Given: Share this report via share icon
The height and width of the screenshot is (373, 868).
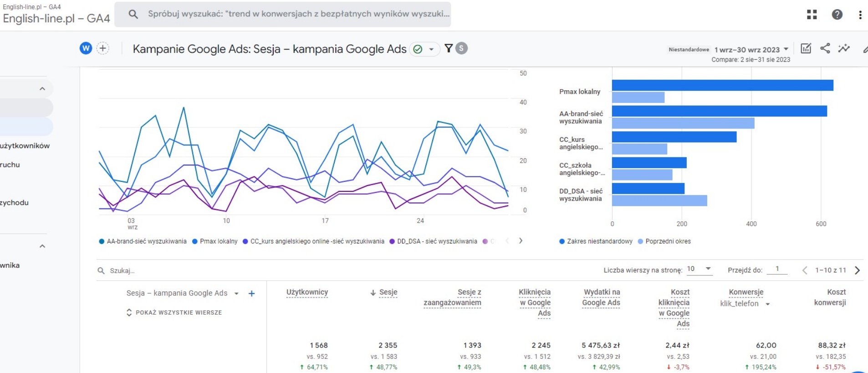Looking at the screenshot, I should click(825, 48).
